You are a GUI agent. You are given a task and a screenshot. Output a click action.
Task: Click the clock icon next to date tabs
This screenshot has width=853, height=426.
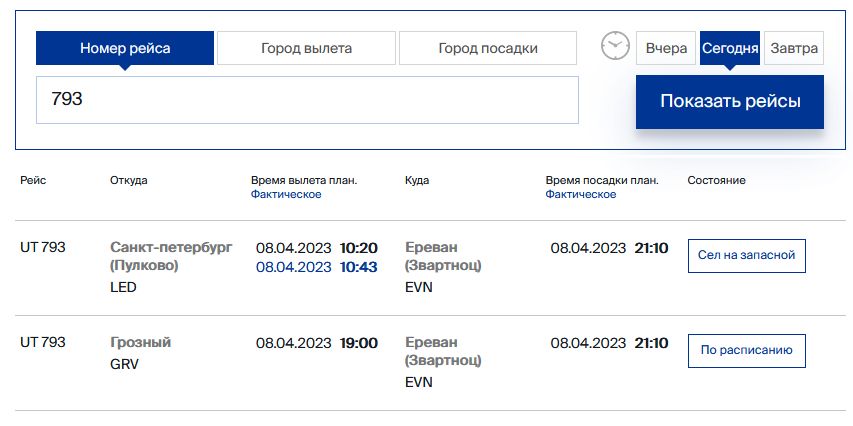[x=615, y=46]
